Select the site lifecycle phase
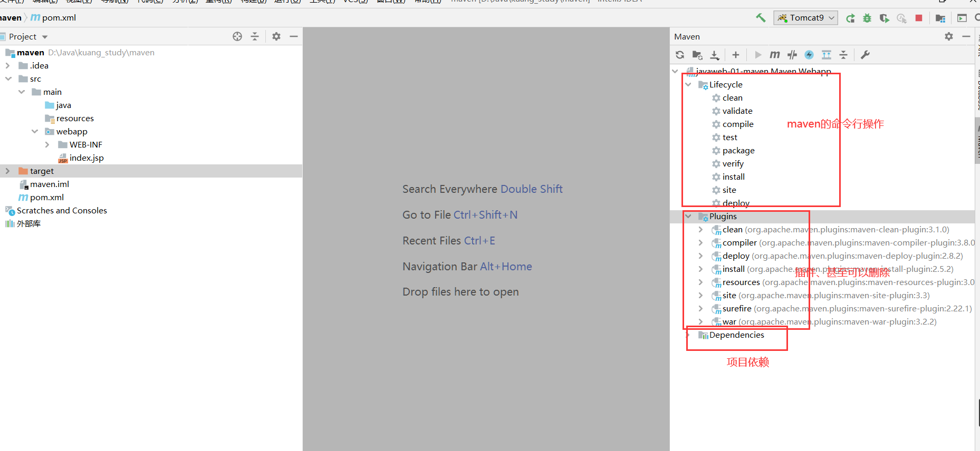Viewport: 980px width, 451px height. pyautogui.click(x=724, y=190)
